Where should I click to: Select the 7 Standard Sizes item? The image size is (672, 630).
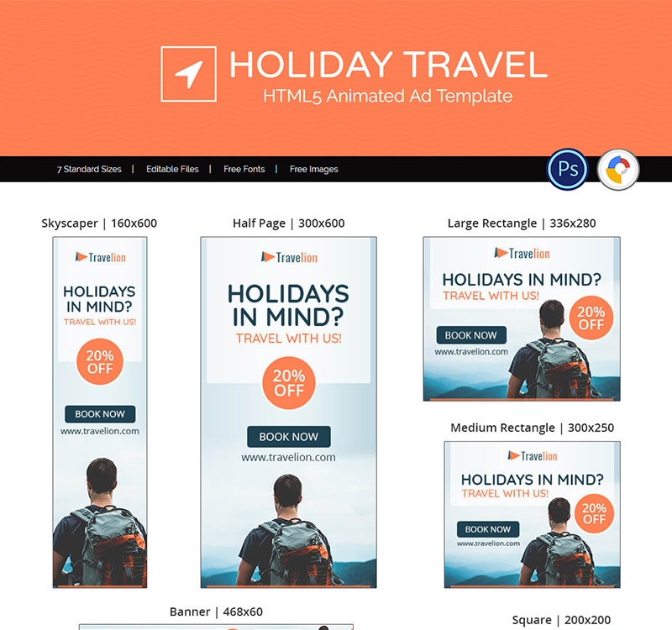coord(89,170)
